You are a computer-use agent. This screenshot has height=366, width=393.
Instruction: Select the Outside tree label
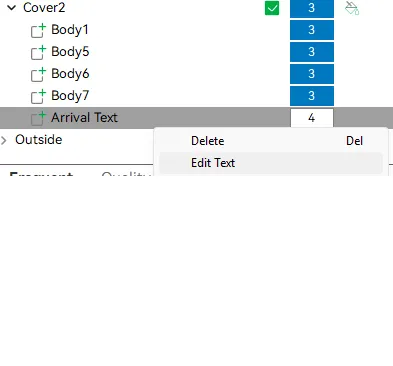pos(39,140)
